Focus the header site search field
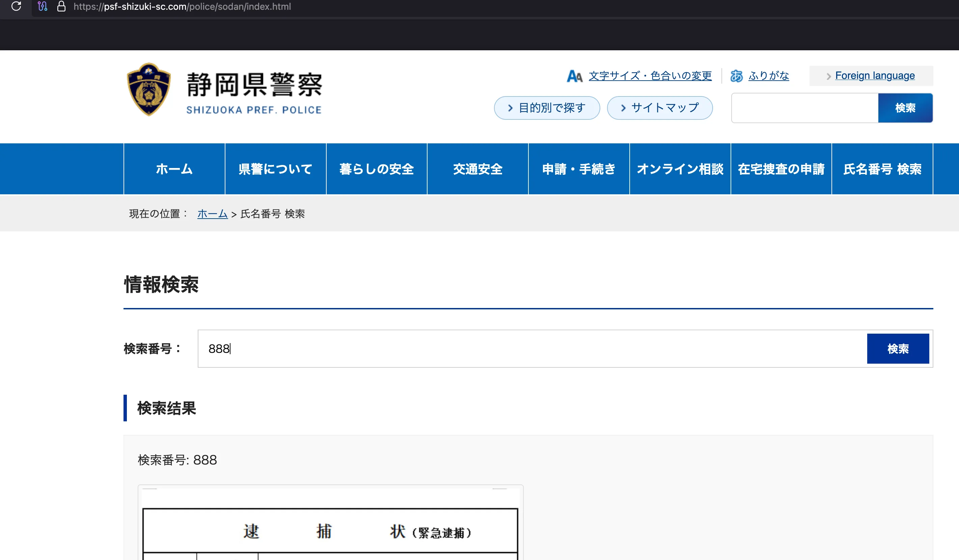 805,108
